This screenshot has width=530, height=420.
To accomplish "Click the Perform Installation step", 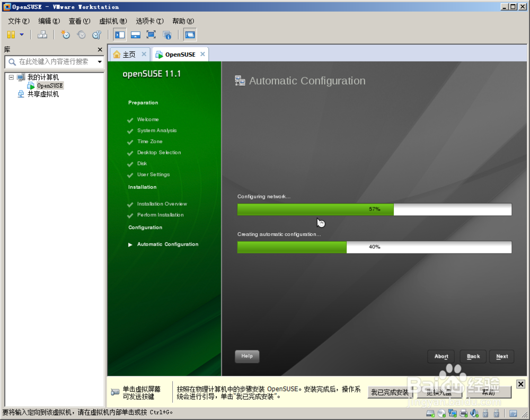I will (160, 215).
